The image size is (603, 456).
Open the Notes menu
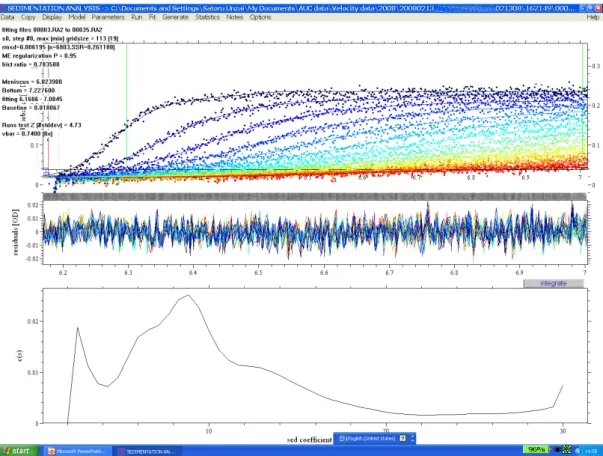(235, 17)
